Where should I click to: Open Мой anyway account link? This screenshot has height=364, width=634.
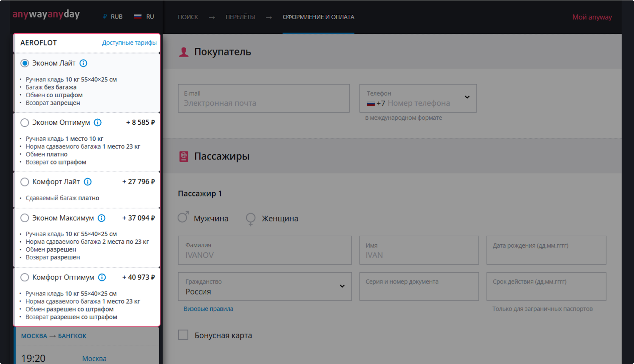pyautogui.click(x=592, y=17)
